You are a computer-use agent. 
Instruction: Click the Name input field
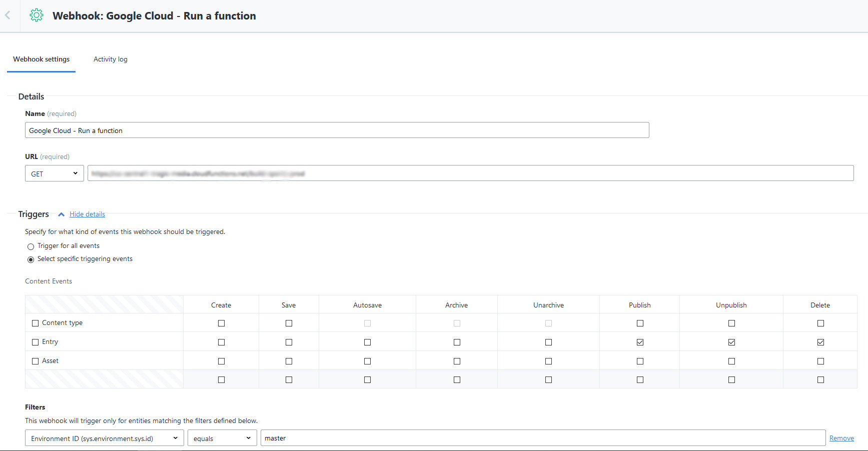(x=337, y=130)
